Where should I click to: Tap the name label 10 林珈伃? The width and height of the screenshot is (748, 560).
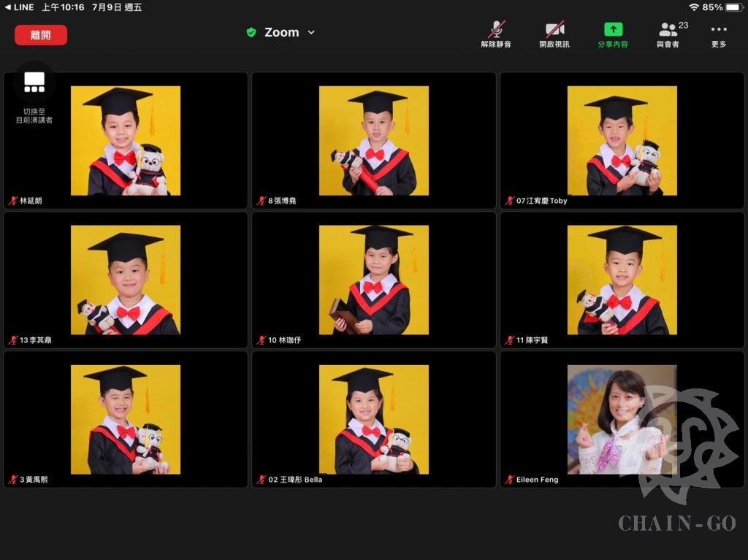(x=284, y=340)
